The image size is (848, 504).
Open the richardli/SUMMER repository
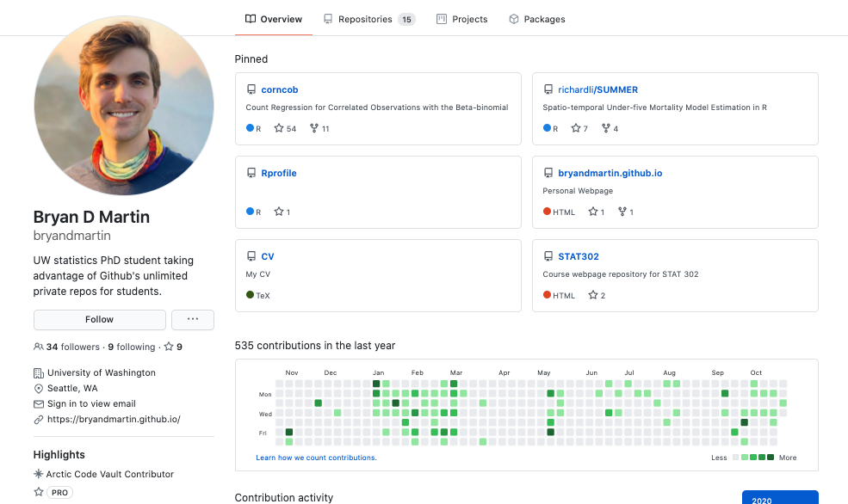(x=598, y=89)
